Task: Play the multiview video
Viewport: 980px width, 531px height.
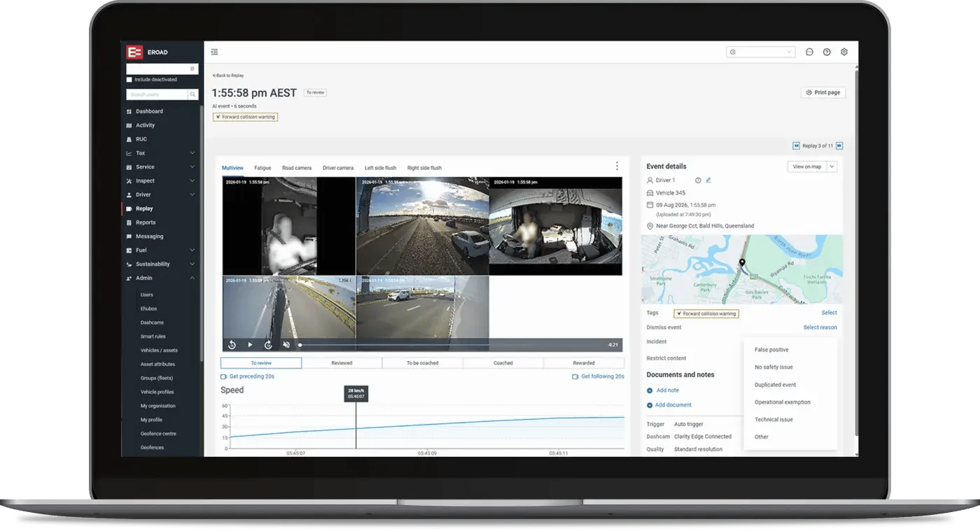Action: (x=250, y=345)
